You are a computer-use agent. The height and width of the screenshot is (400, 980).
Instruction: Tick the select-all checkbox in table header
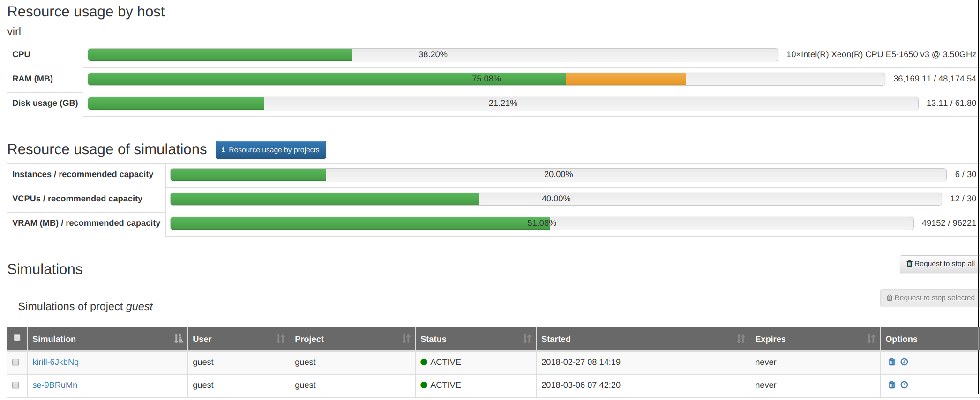point(17,338)
